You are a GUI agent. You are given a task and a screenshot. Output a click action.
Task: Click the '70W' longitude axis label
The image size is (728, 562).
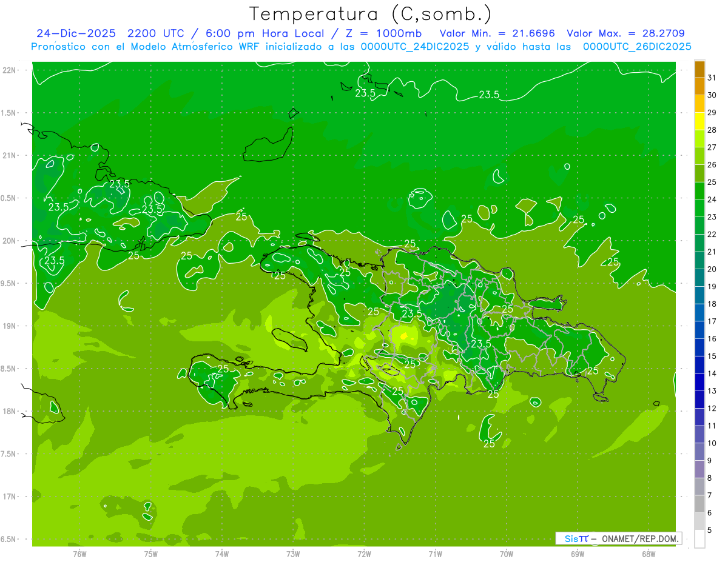pyautogui.click(x=507, y=553)
